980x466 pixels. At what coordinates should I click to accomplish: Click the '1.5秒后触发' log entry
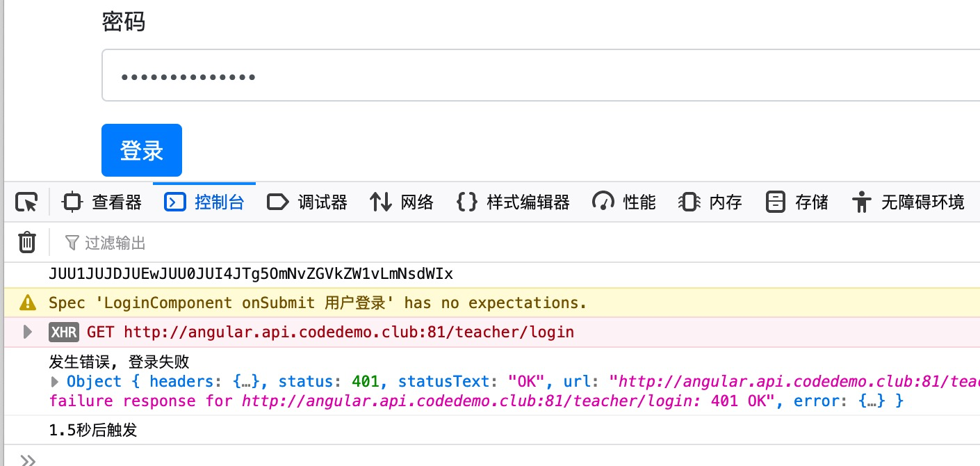[x=93, y=431]
